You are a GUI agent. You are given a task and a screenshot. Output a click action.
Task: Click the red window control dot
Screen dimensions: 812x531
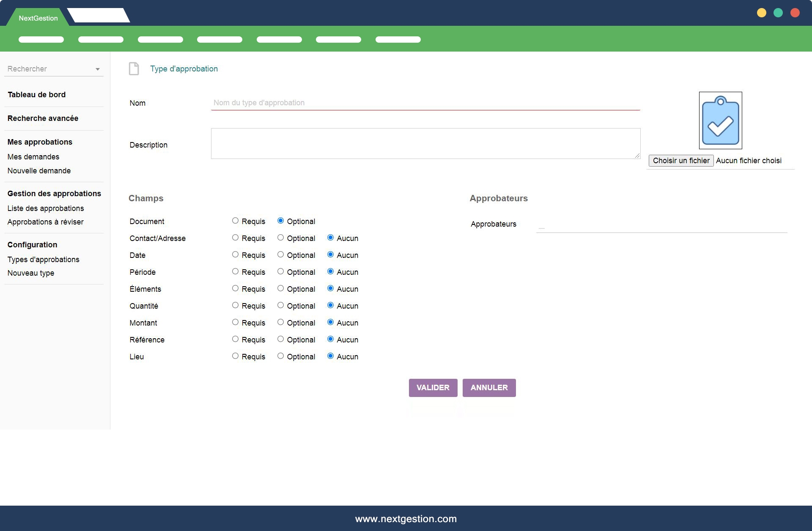click(795, 13)
